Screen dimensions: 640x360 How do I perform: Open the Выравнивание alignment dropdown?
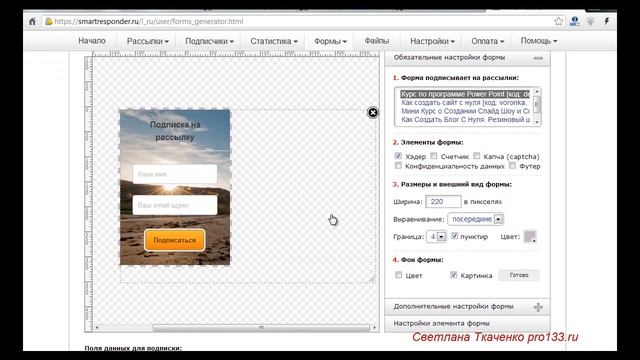click(476, 219)
